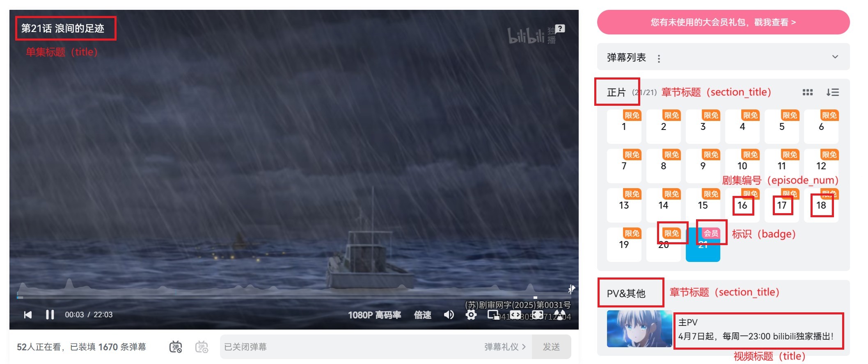Click the 发送 button
This screenshot has width=868, height=364.
coord(551,347)
